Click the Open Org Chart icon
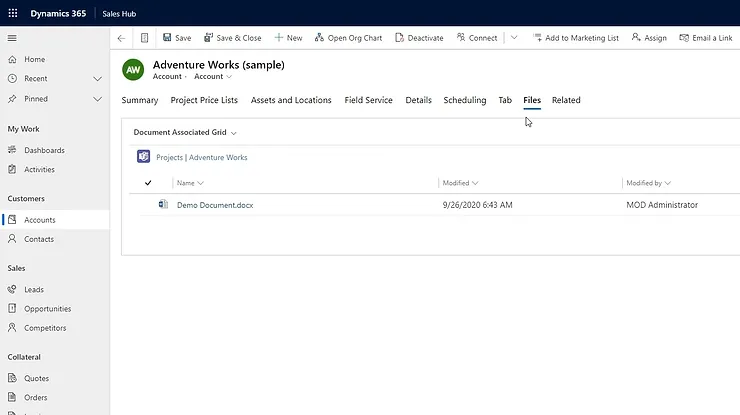 click(x=320, y=37)
